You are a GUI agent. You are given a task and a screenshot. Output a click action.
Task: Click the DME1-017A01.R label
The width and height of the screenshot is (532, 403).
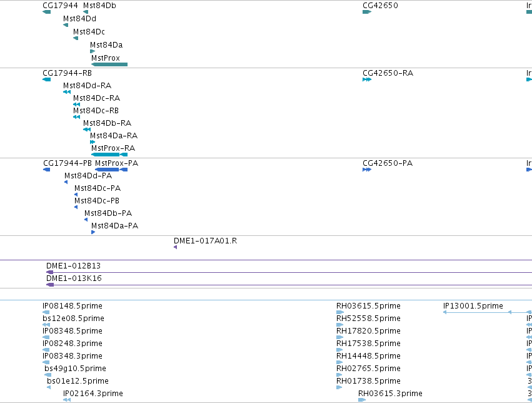click(x=205, y=241)
